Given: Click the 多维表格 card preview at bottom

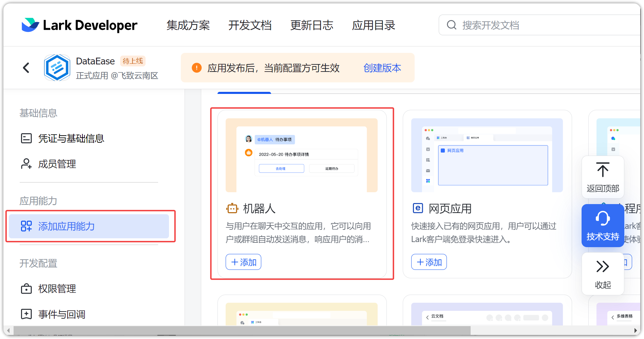Looking at the screenshot, I should point(618,314).
